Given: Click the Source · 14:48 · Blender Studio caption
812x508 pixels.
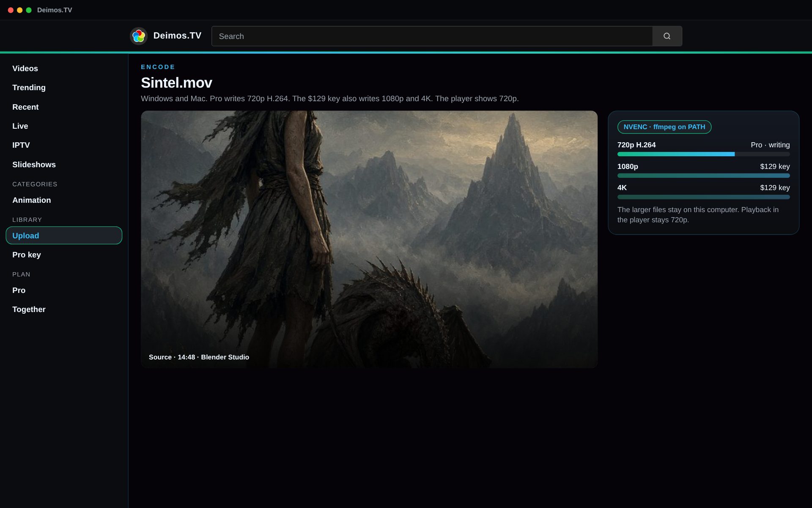Looking at the screenshot, I should 199,357.
